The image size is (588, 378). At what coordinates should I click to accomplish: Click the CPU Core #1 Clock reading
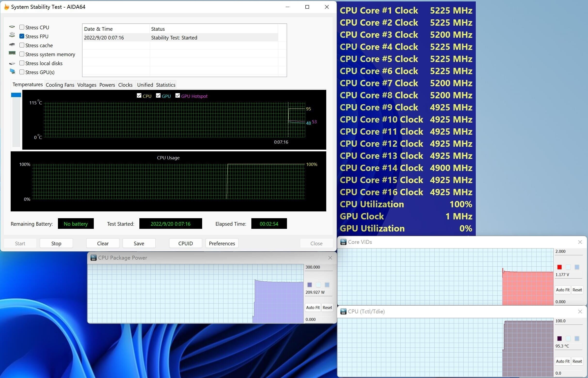point(406,10)
